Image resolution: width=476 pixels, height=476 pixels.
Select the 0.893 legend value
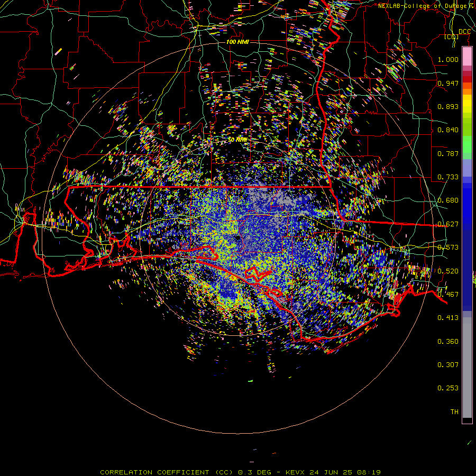pyautogui.click(x=448, y=106)
